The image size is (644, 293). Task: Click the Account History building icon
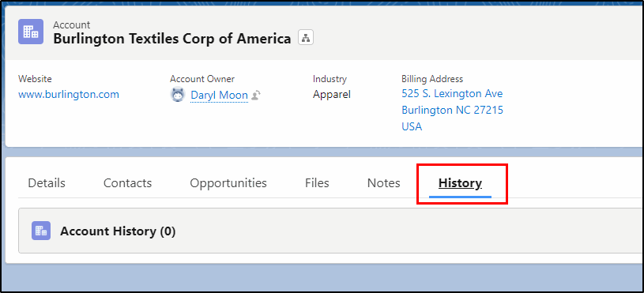click(x=41, y=231)
